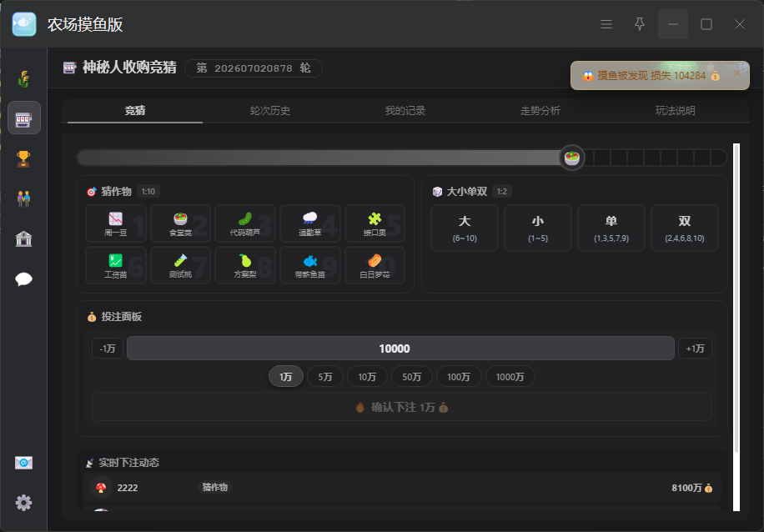Screen dimensions: 764x532
Task: Choose the 1000万 bet preset
Action: click(510, 377)
